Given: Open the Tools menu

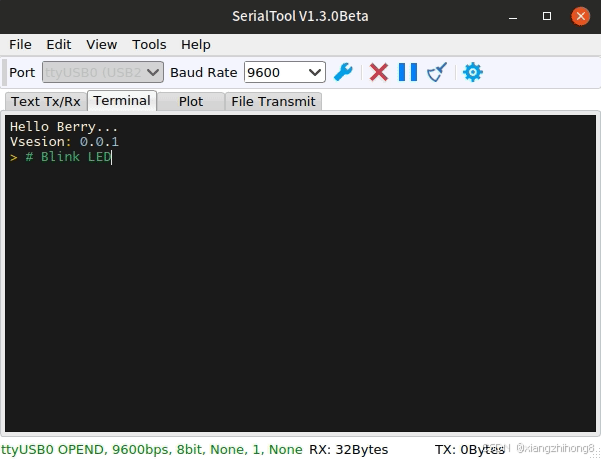Looking at the screenshot, I should click(x=149, y=44).
